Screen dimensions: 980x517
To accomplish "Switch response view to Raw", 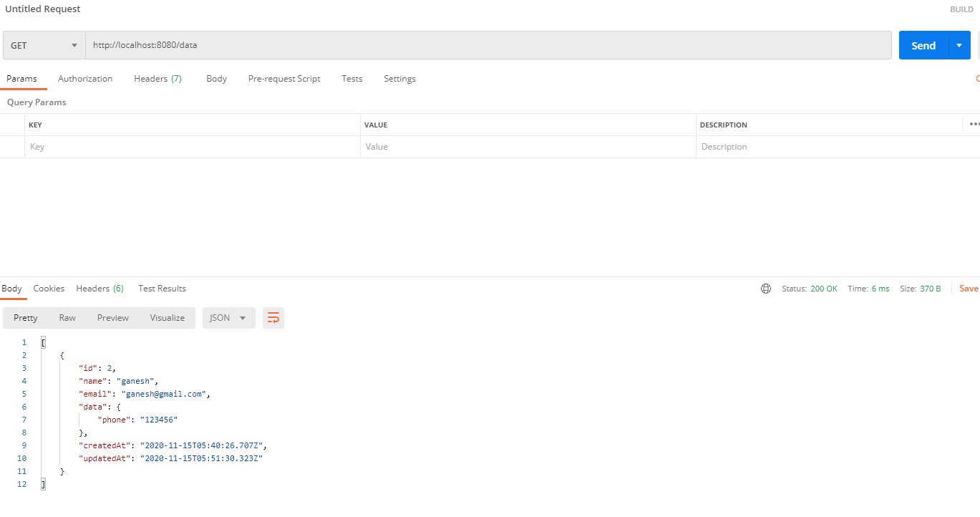I will coord(67,318).
